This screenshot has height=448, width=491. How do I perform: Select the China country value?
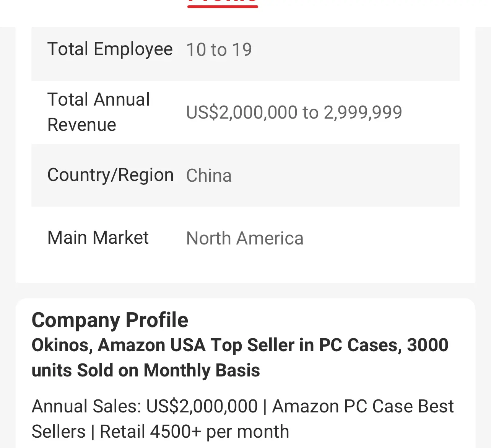click(x=209, y=176)
